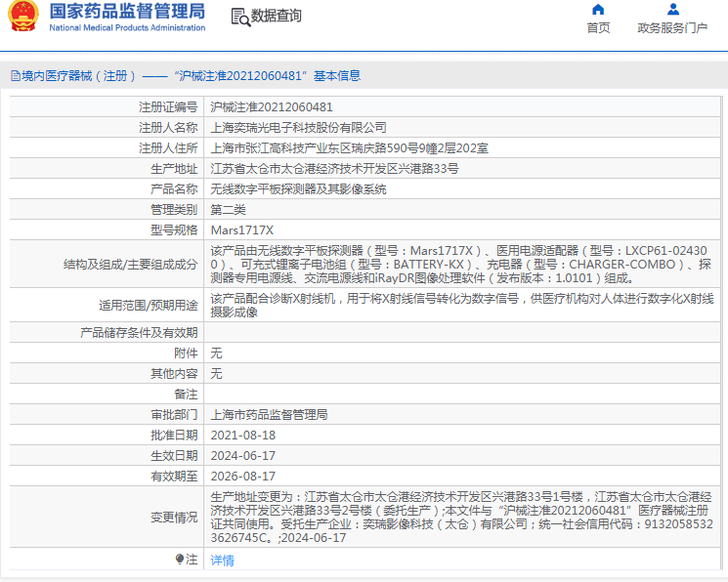
Task: Open the 详情 details link
Action: (222, 561)
